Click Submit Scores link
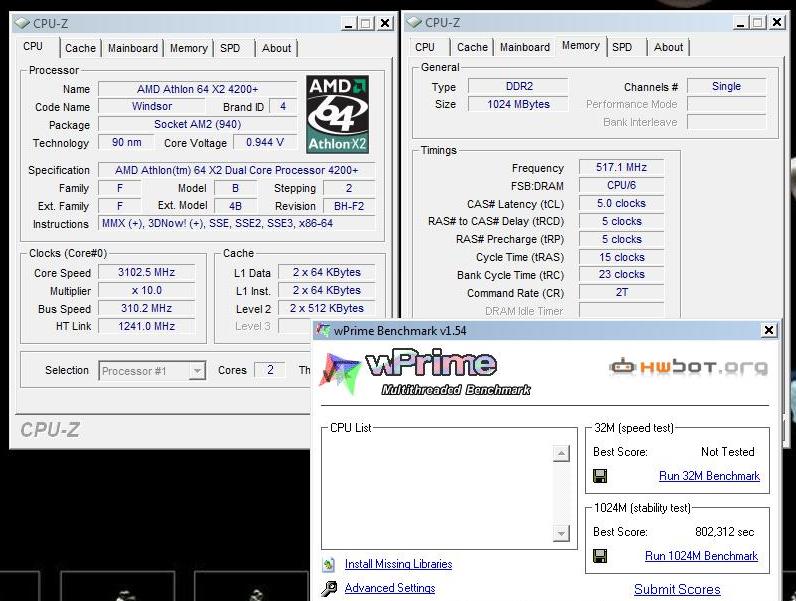The image size is (796, 601). pyautogui.click(x=677, y=589)
